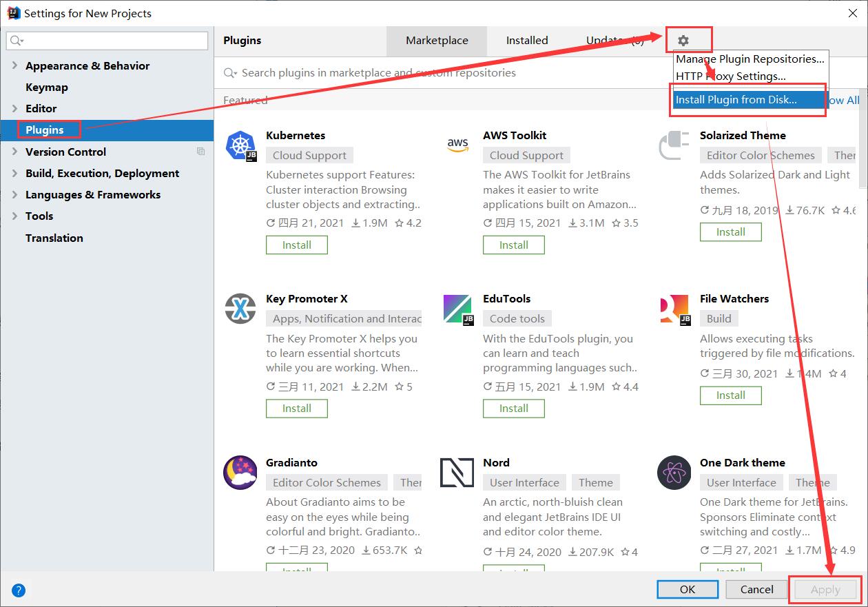The image size is (868, 607).
Task: Select Keymap in settings tree
Action: (47, 87)
